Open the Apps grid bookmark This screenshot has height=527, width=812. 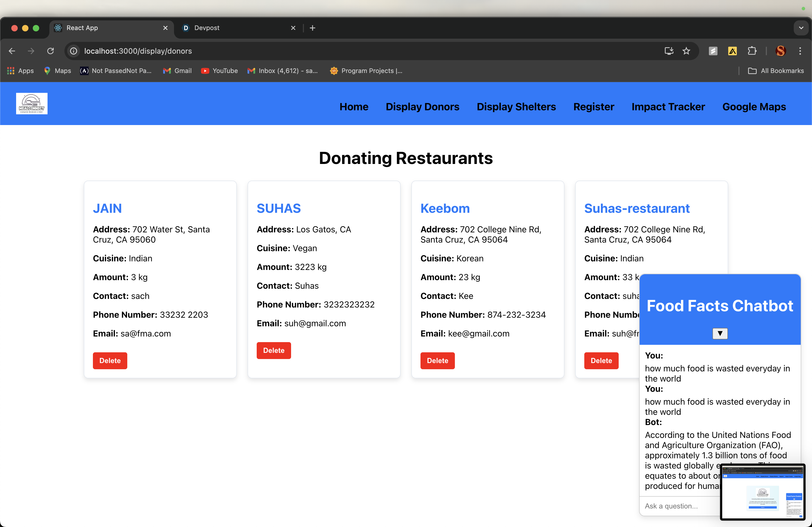[x=20, y=71]
